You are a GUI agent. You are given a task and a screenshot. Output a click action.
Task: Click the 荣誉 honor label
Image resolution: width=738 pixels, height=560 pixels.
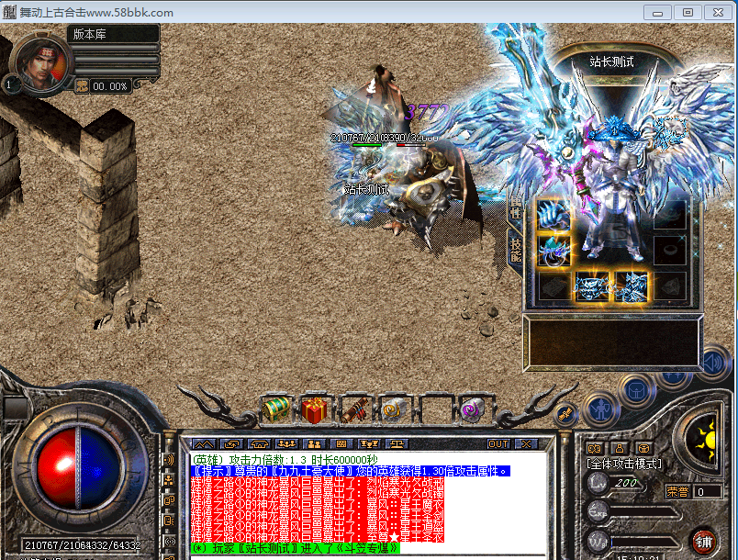(x=677, y=492)
